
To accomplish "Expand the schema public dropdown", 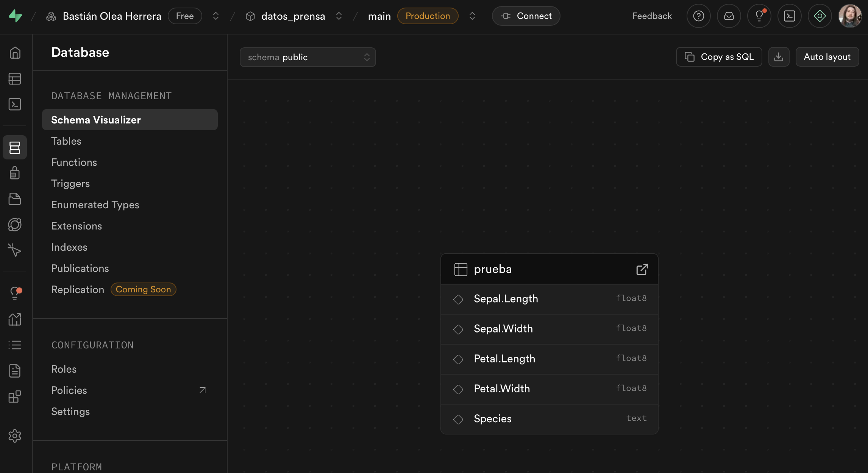I will 308,57.
